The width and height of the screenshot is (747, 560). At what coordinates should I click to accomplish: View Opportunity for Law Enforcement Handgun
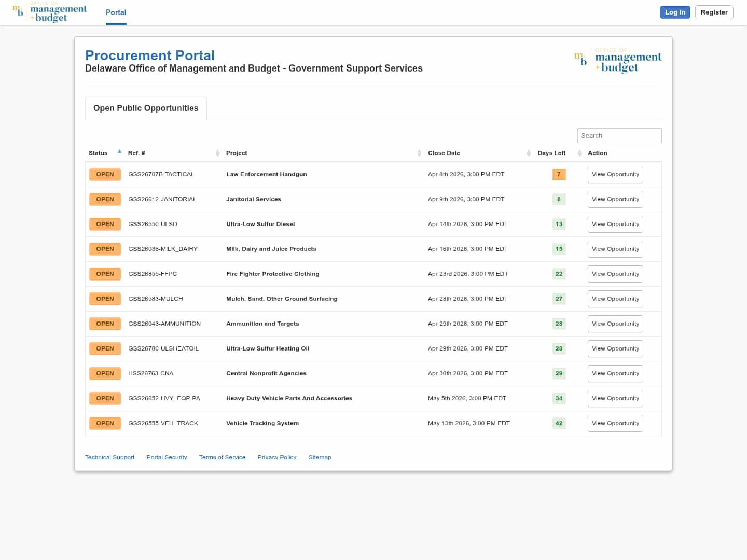(x=615, y=175)
